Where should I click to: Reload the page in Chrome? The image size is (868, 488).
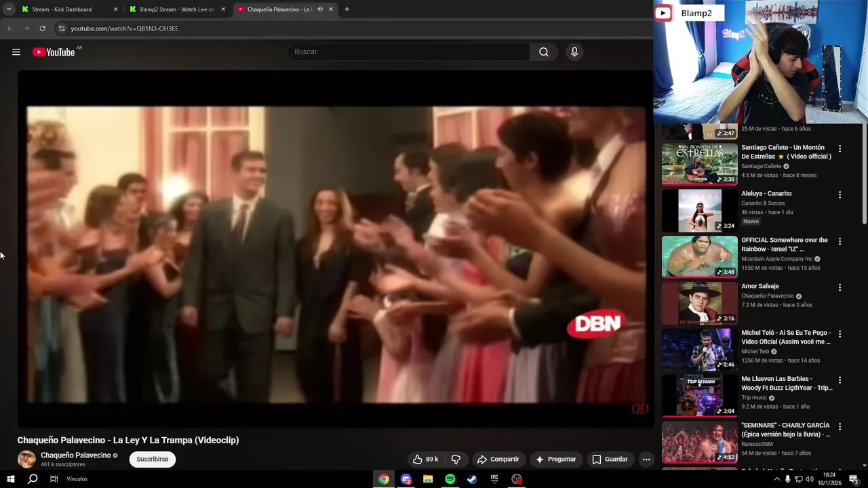[42, 28]
